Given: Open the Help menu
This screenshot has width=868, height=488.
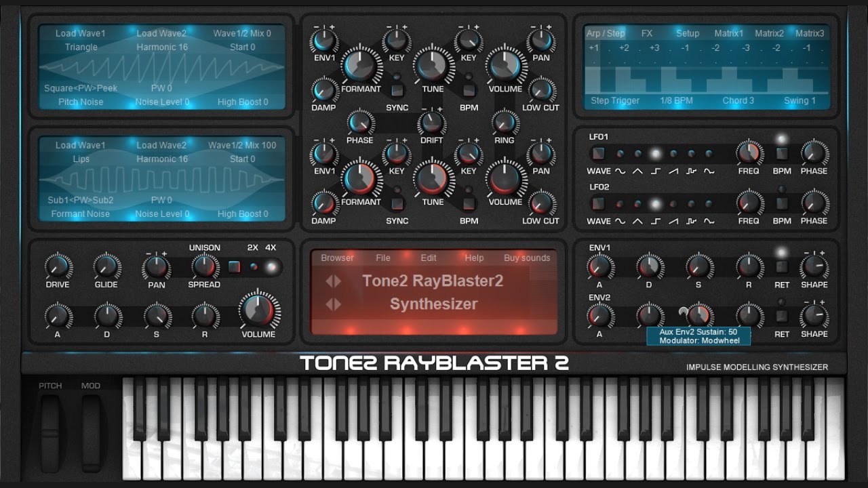Looking at the screenshot, I should [474, 258].
